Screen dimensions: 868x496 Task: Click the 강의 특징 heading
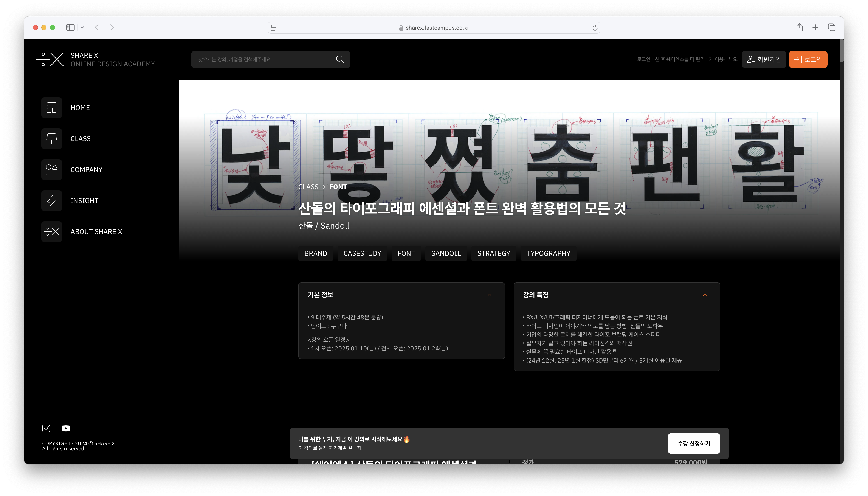[x=536, y=295]
